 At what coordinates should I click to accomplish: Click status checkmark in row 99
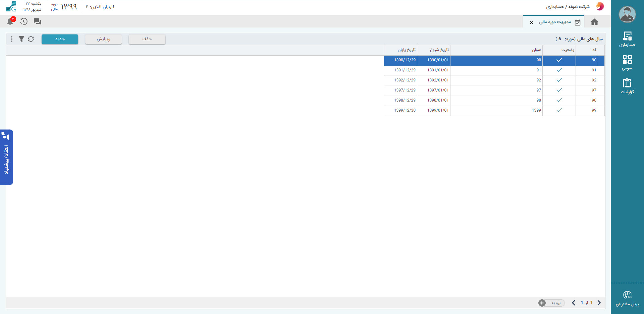click(x=559, y=110)
